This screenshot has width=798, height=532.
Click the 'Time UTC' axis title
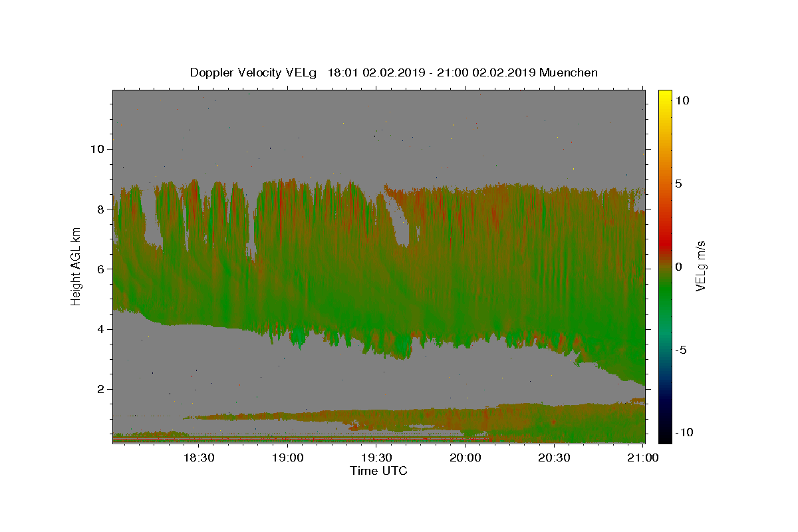[x=378, y=471]
